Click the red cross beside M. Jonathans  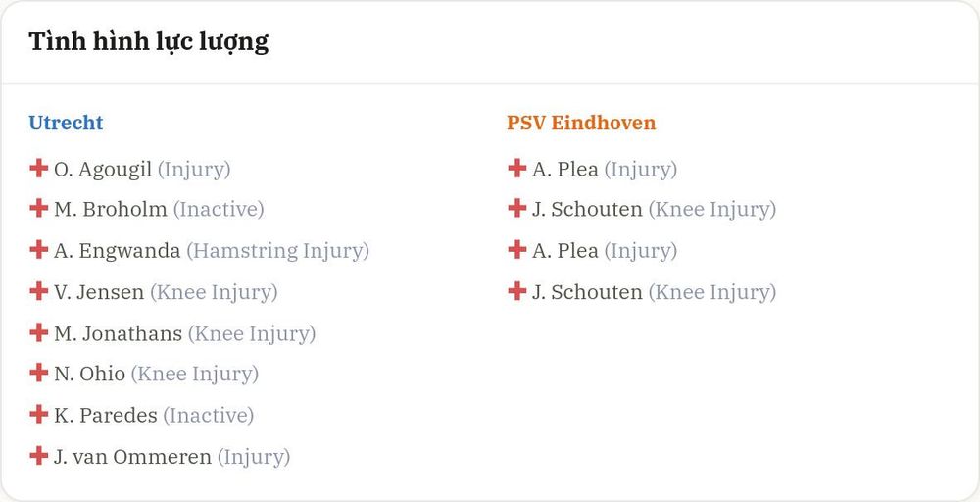tap(39, 332)
